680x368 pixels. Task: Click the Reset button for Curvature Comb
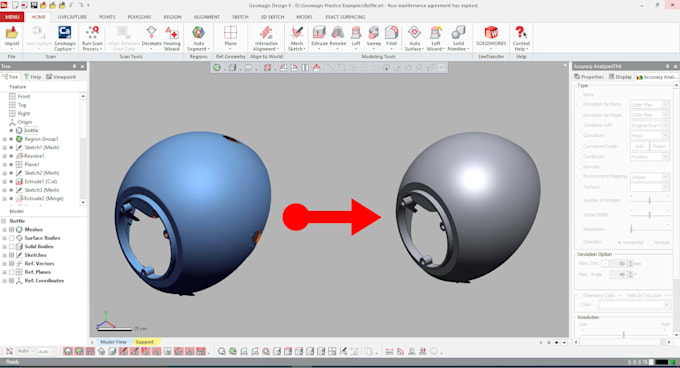(x=659, y=147)
